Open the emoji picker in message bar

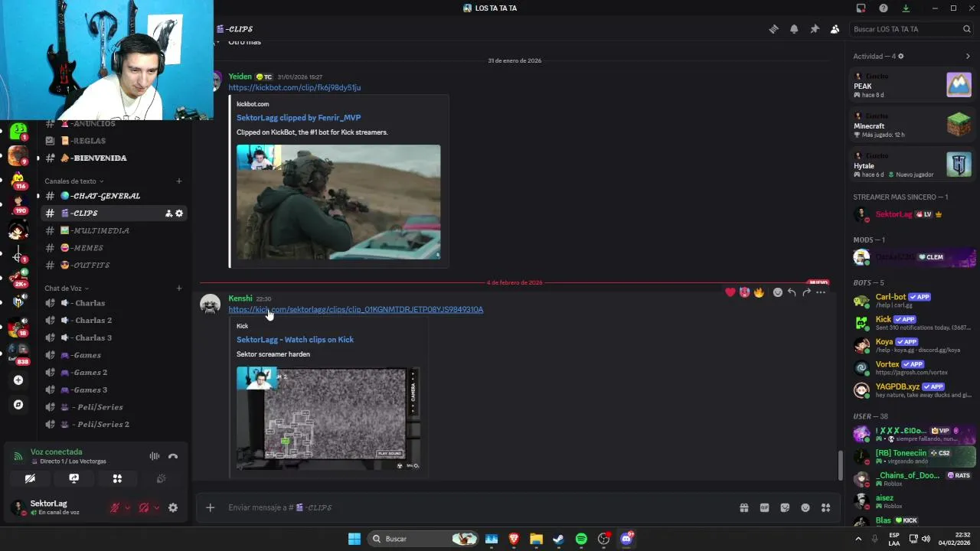click(805, 507)
